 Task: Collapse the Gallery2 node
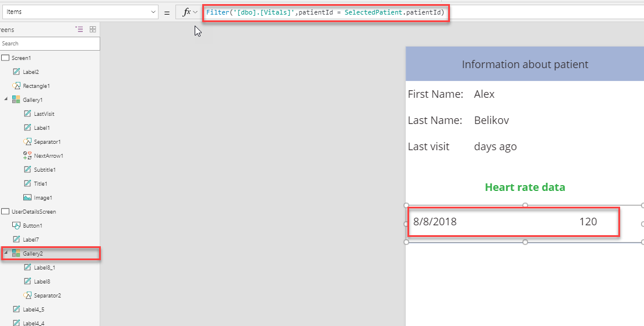(6, 253)
